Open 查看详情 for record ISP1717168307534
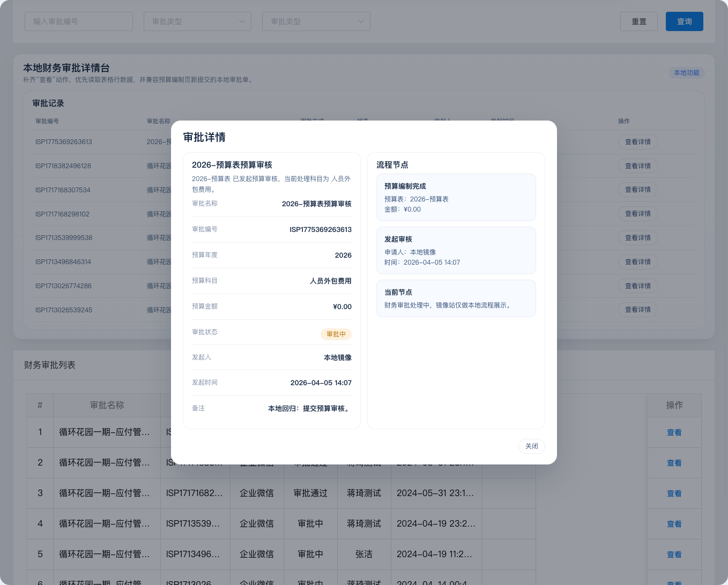The height and width of the screenshot is (585, 728). click(x=637, y=190)
